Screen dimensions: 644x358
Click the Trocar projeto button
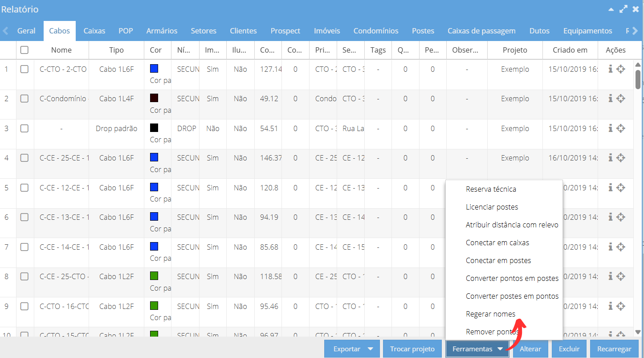[x=412, y=349]
